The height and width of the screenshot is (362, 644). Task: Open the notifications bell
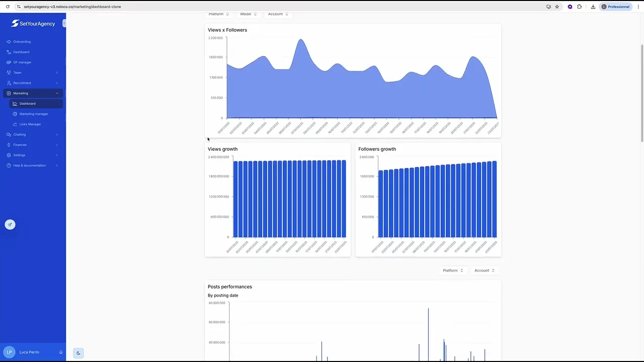click(61, 352)
